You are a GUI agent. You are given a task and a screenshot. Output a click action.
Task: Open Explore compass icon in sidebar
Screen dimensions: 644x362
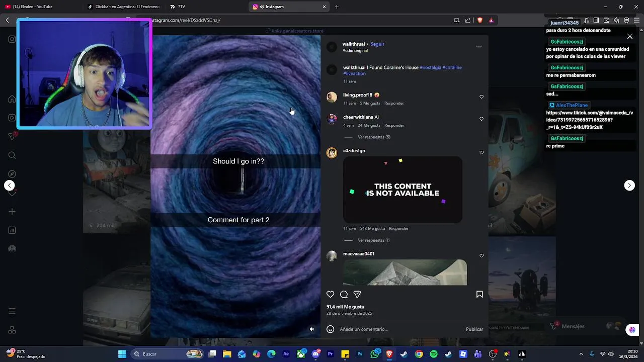(12, 174)
